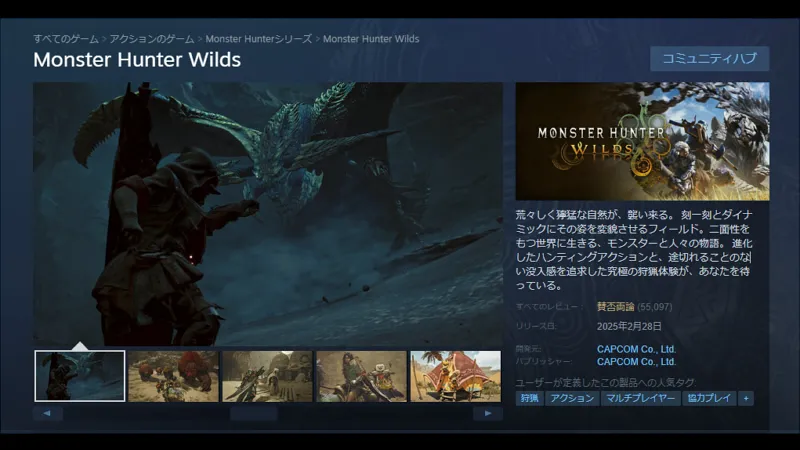The height and width of the screenshot is (450, 800).
Task: Click the thumbnail strip scrollbar handle
Action: coord(253,413)
